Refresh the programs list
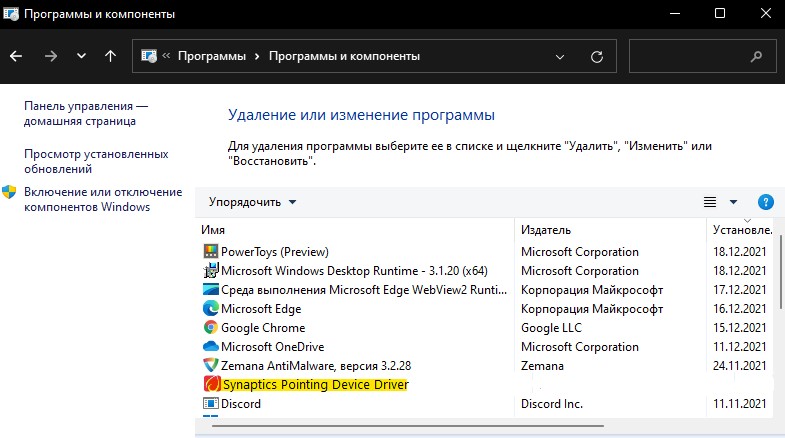The image size is (785, 438). [596, 57]
